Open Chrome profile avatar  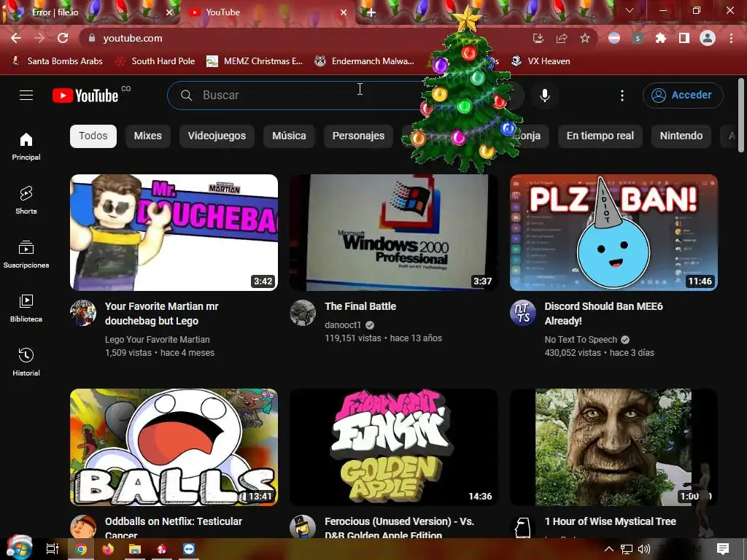(708, 38)
